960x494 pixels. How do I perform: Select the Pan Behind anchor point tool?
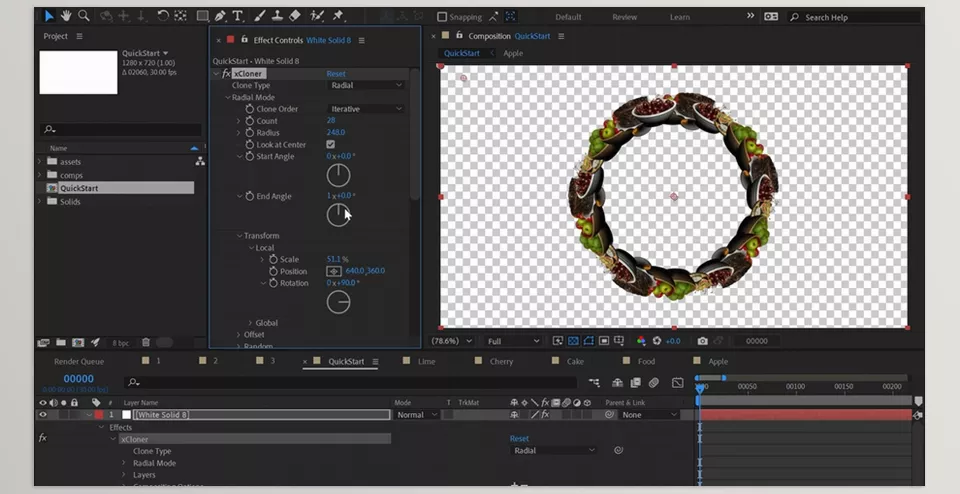tap(180, 16)
